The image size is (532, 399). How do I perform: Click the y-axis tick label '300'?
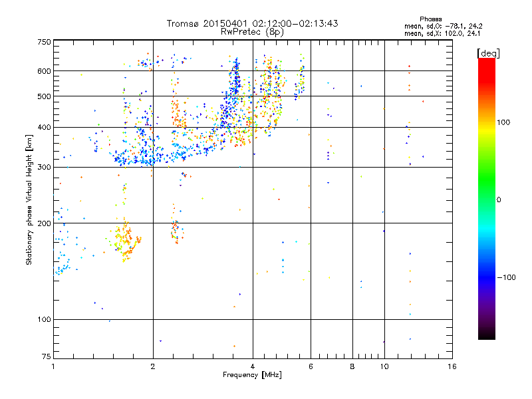[x=44, y=167]
